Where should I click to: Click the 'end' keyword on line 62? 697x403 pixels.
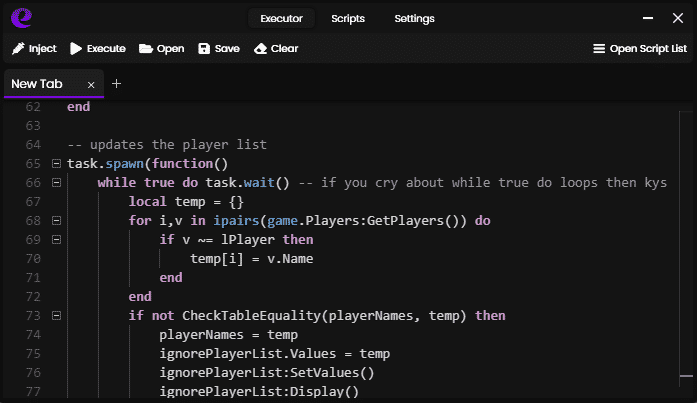coord(79,107)
